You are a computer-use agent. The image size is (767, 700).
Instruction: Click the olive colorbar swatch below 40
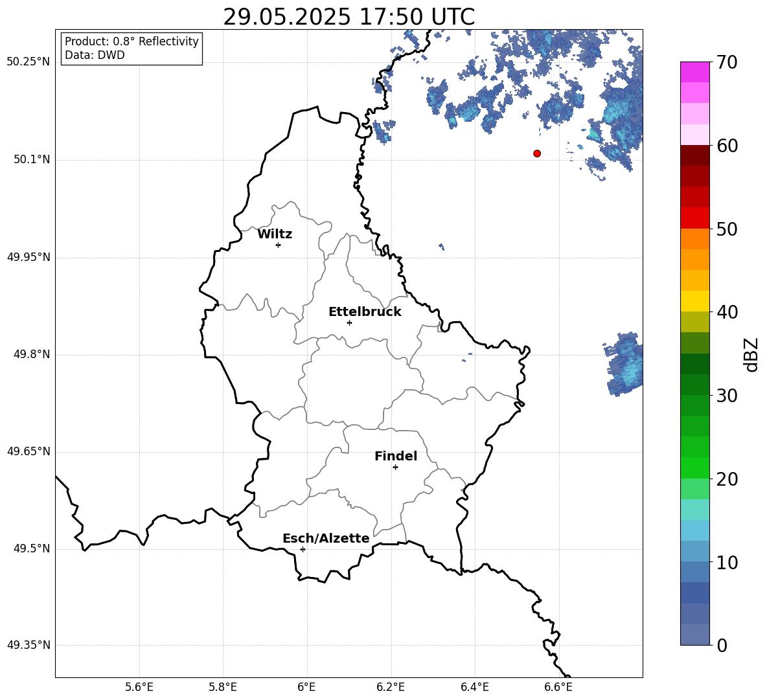[x=695, y=322]
